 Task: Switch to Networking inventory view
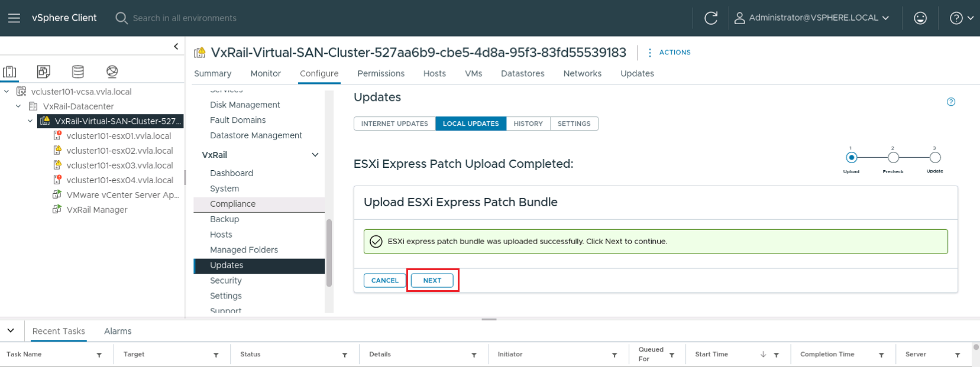(112, 72)
